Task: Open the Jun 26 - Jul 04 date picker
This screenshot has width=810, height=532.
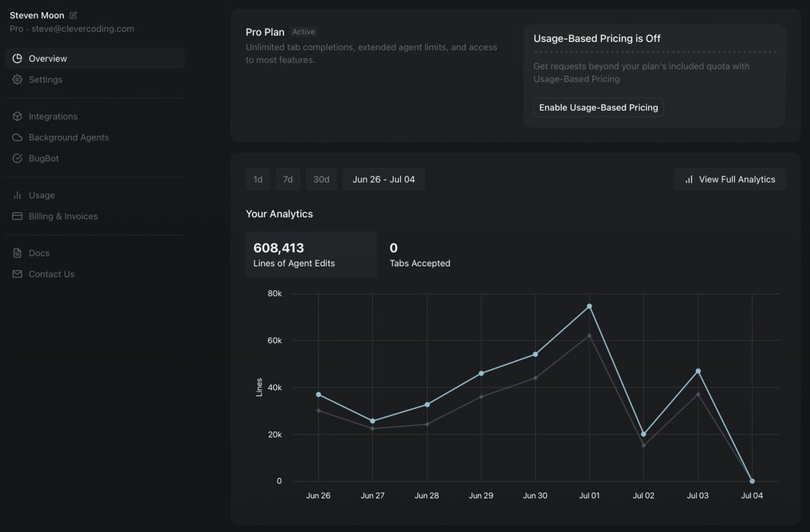Action: (383, 179)
